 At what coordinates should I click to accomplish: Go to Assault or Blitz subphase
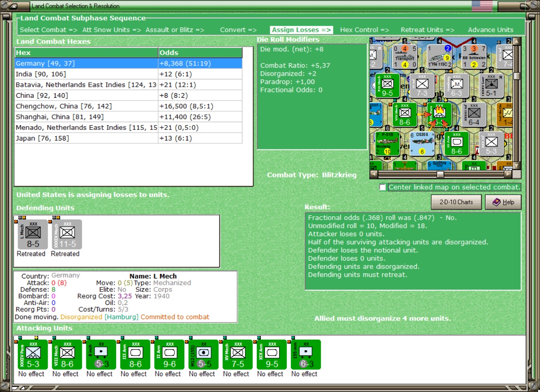click(175, 30)
